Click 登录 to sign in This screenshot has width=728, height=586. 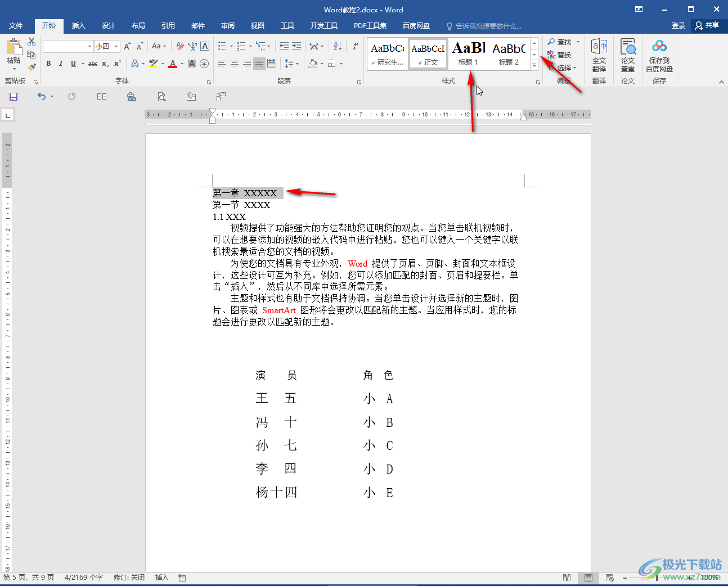[x=678, y=26]
